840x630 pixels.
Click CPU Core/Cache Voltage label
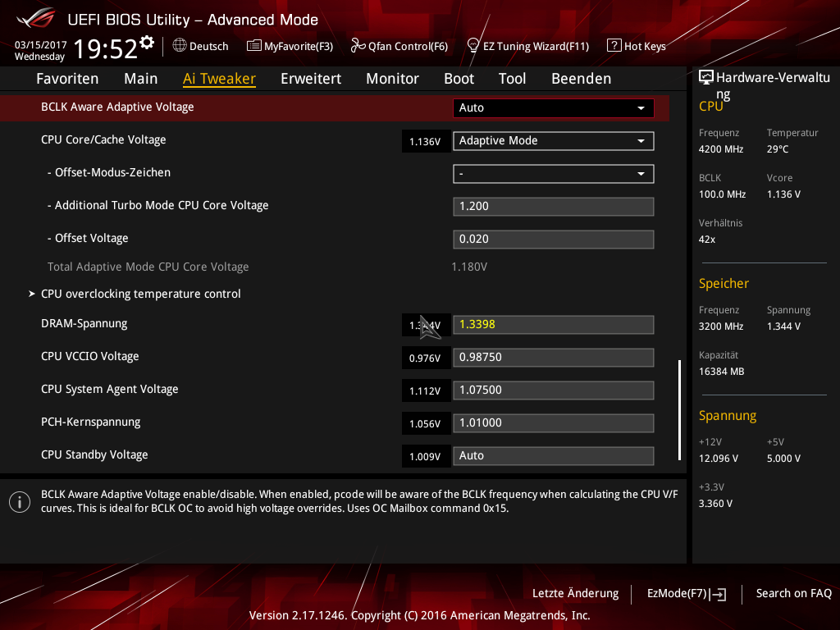pos(103,139)
